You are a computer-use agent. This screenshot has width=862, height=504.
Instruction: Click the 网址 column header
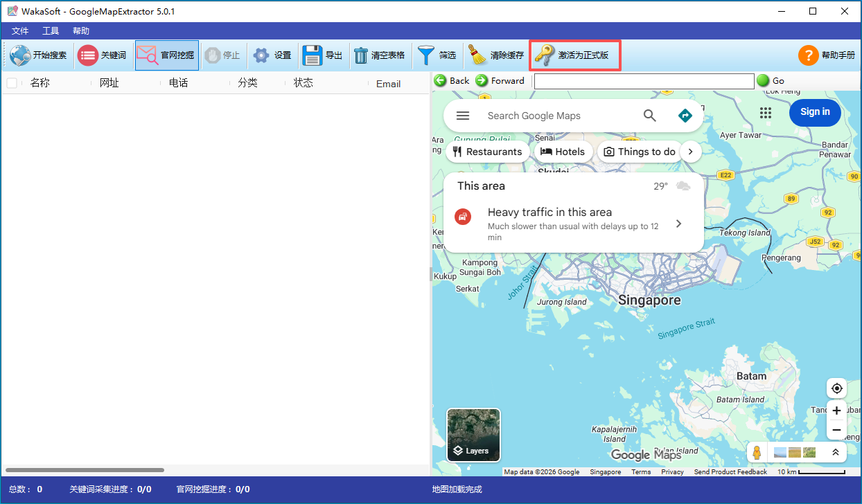click(x=109, y=83)
